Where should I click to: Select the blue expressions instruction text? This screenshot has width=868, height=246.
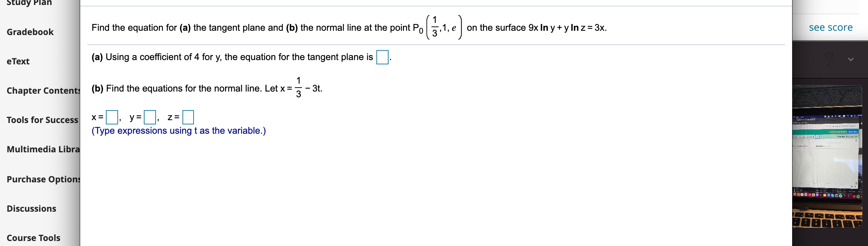[179, 131]
